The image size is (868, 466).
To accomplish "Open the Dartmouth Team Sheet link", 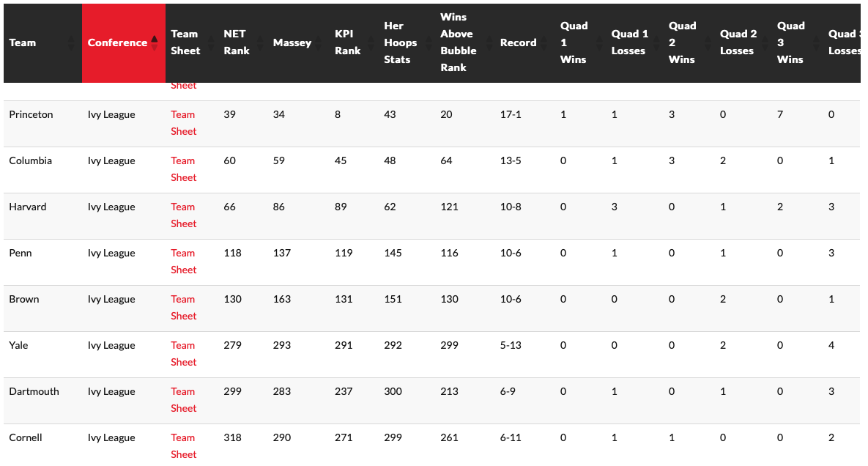I will tap(183, 399).
